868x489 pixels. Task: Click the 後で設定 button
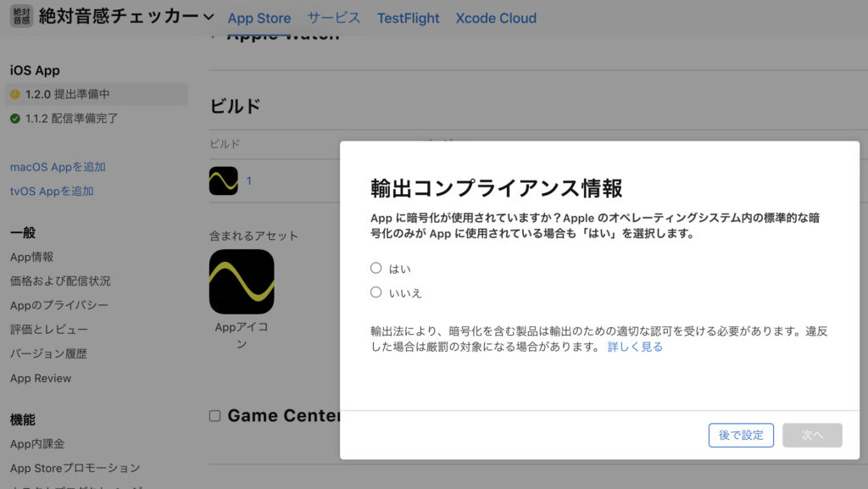point(741,436)
